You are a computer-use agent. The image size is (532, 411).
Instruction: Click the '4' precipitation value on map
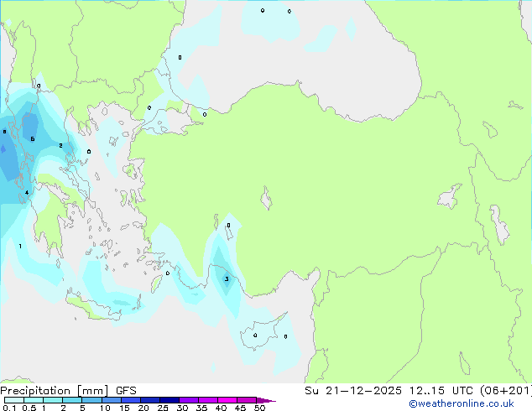(x=27, y=193)
